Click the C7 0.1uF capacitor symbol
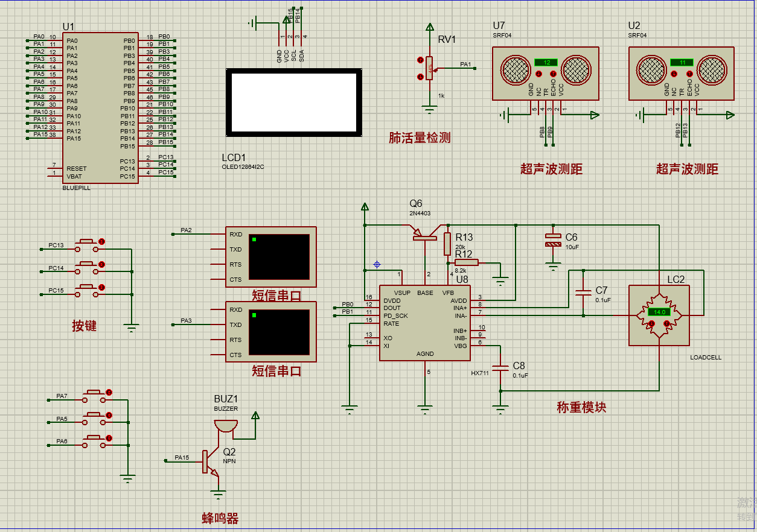The height and width of the screenshot is (532, 757). point(583,293)
